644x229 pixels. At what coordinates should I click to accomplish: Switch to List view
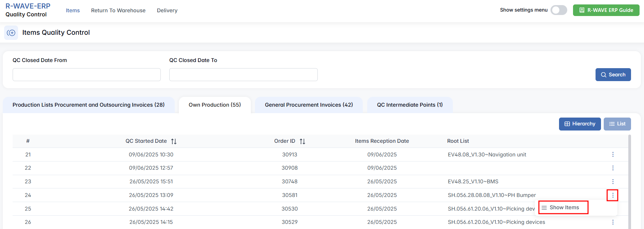tap(617, 124)
